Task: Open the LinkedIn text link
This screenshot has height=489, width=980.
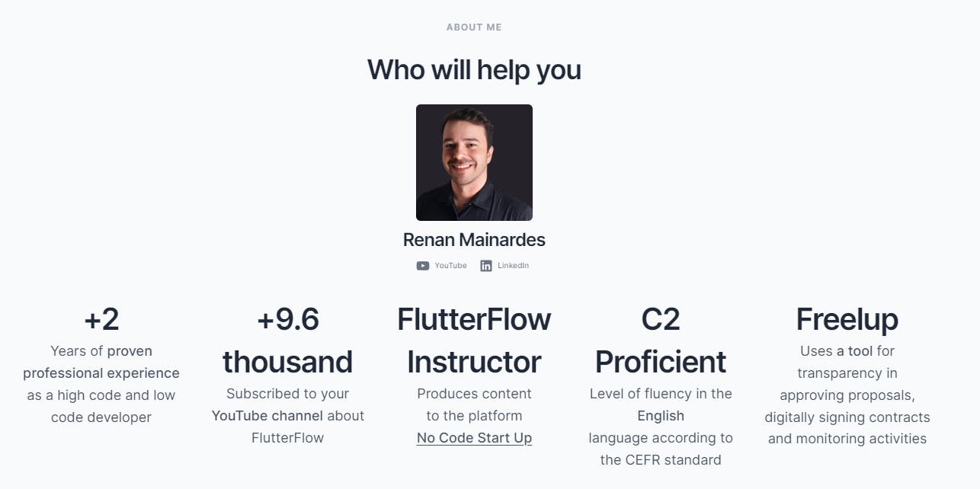Action: (513, 266)
